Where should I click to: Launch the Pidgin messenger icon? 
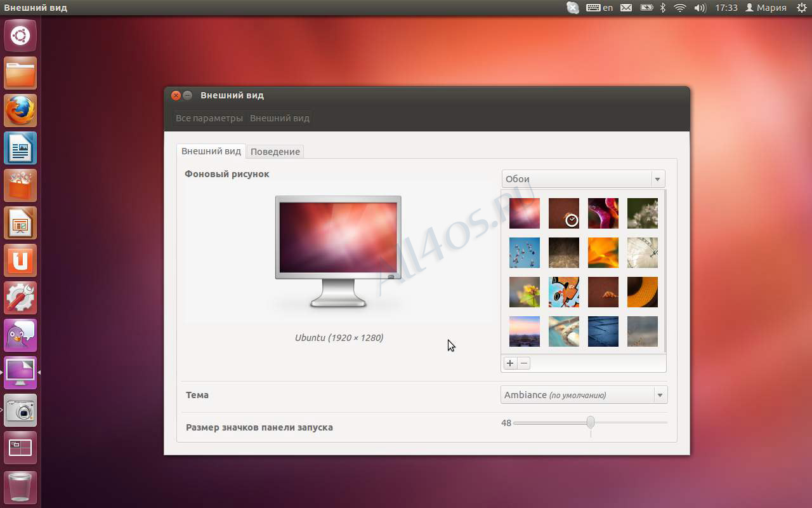point(20,335)
